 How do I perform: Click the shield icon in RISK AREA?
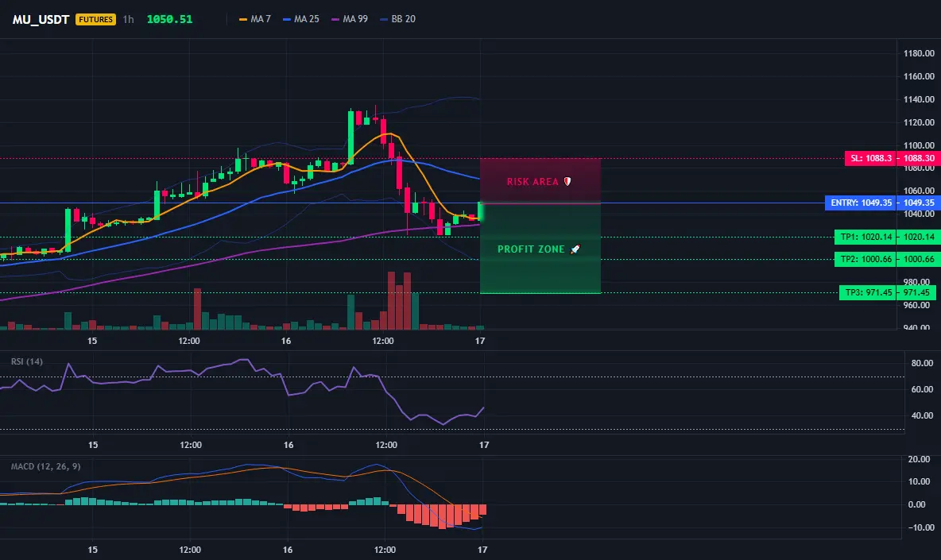[567, 181]
